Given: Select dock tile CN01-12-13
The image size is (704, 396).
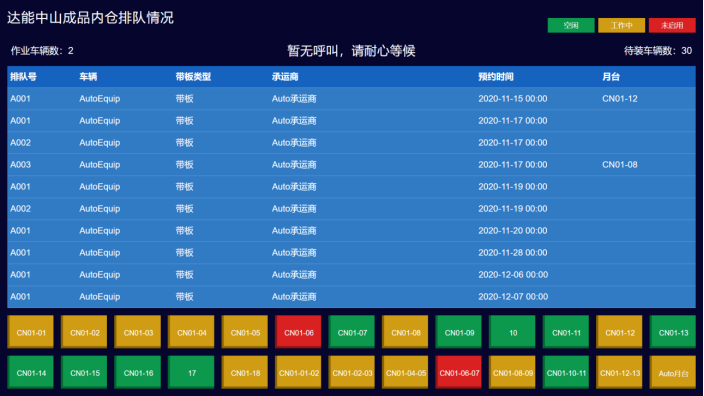Looking at the screenshot, I should click(619, 372).
